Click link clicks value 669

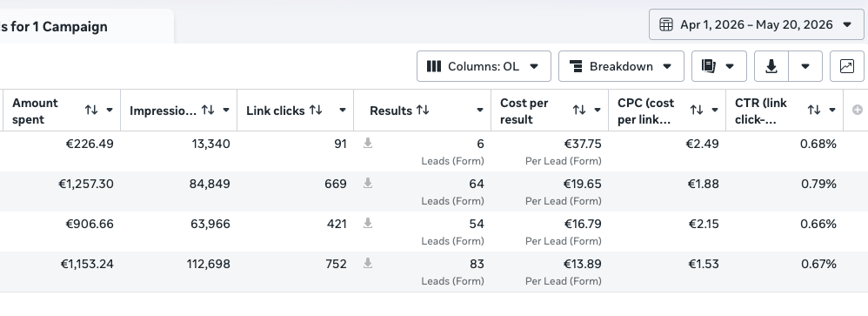[x=336, y=184]
